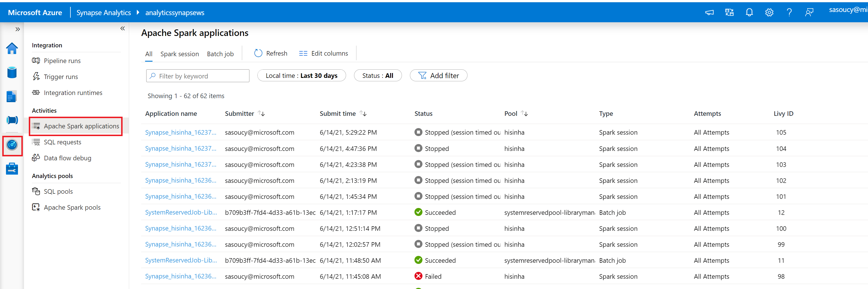
Task: Click Add filter
Action: [438, 76]
